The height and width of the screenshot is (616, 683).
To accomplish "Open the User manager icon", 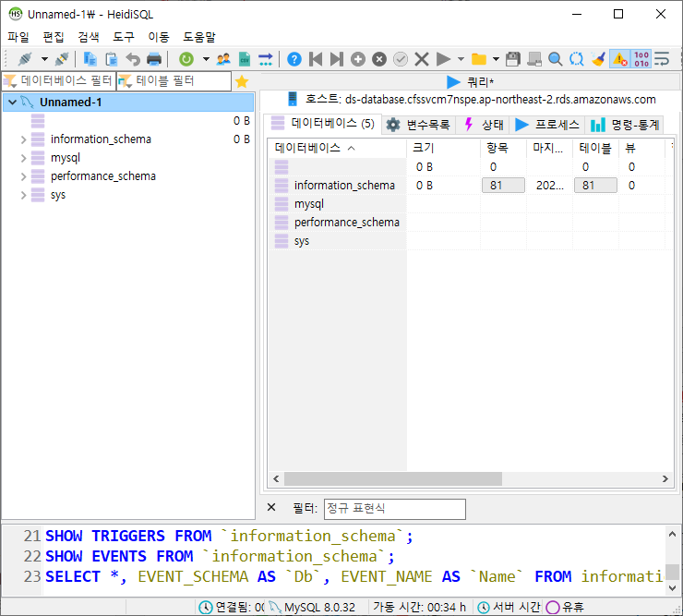I will pyautogui.click(x=223, y=58).
